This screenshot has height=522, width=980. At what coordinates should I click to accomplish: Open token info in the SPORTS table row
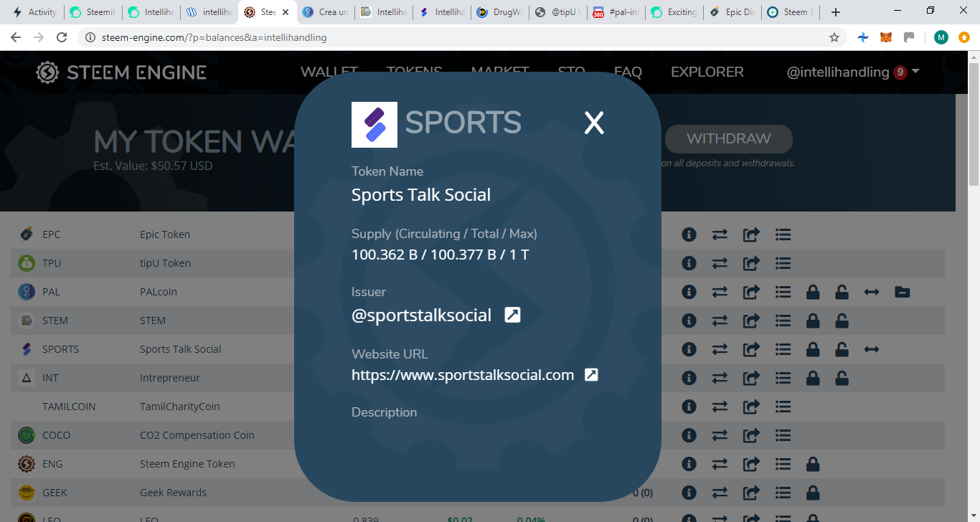(689, 349)
